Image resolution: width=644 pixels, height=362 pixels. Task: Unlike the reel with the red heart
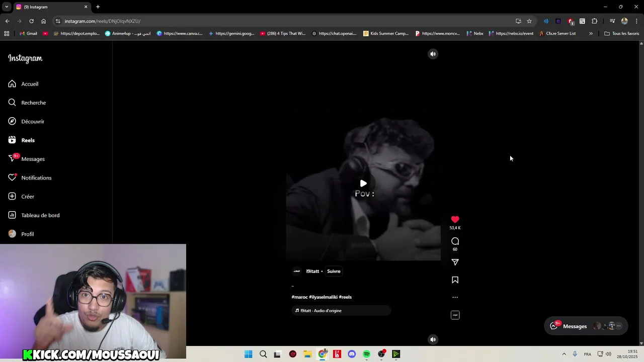click(455, 219)
